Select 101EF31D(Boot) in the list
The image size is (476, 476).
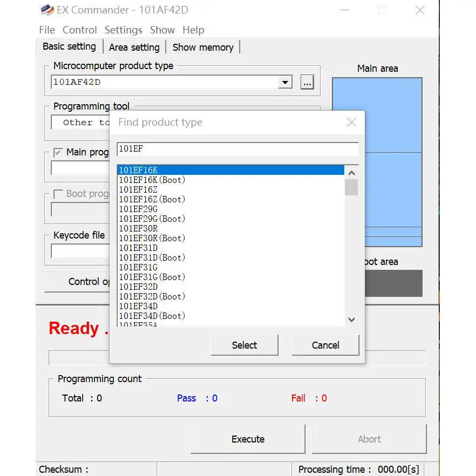click(x=231, y=257)
